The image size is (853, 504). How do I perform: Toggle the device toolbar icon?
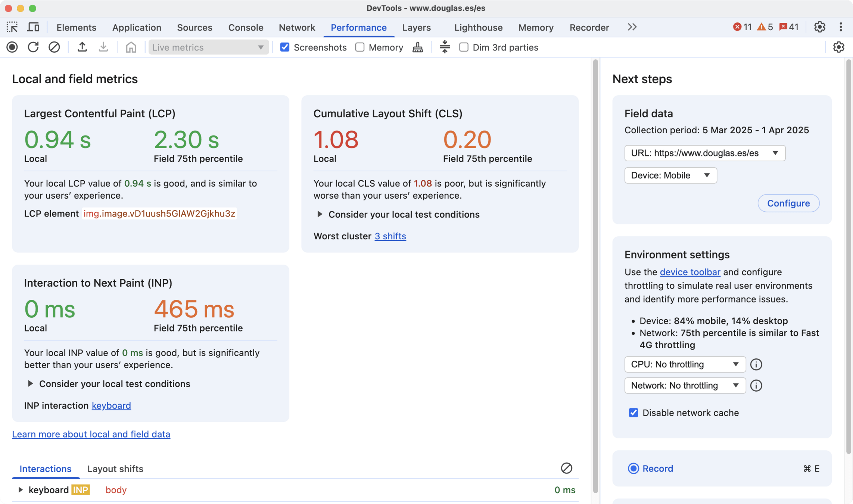[34, 27]
